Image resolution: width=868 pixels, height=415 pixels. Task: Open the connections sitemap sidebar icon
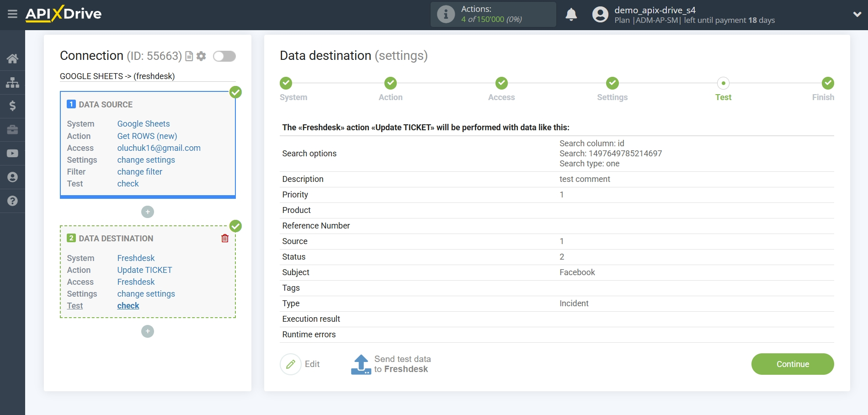(12, 82)
